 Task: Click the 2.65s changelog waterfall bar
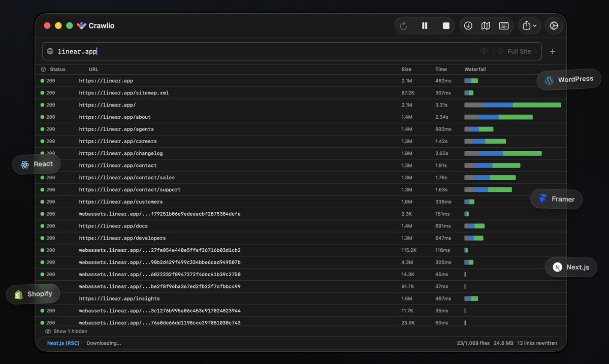[x=503, y=153]
